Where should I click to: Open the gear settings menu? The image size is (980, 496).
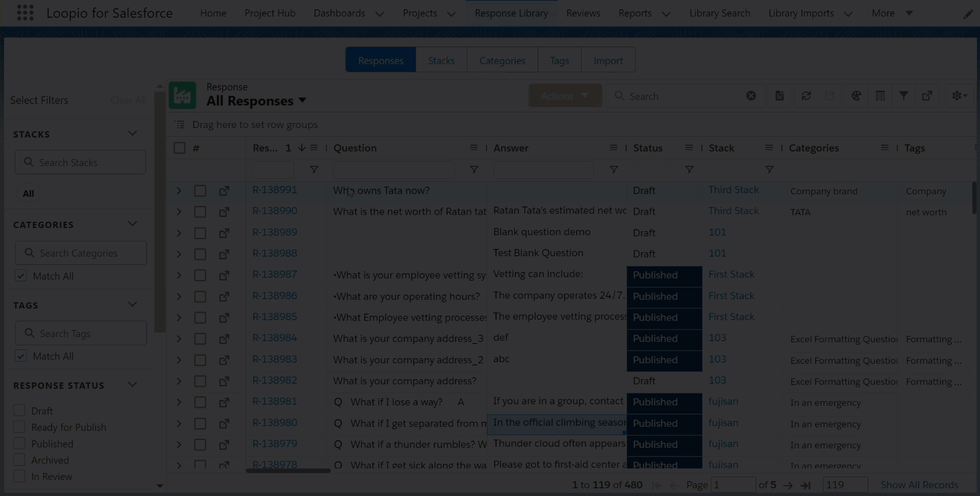point(959,96)
